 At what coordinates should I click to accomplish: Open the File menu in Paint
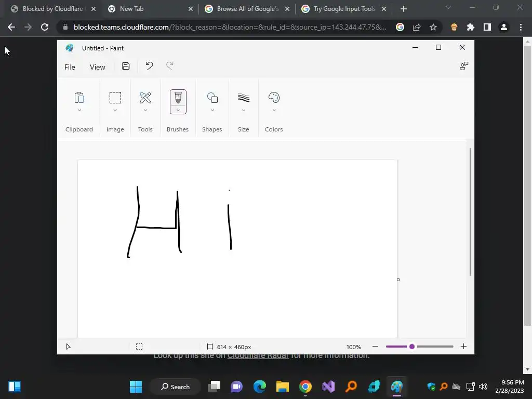pyautogui.click(x=70, y=67)
